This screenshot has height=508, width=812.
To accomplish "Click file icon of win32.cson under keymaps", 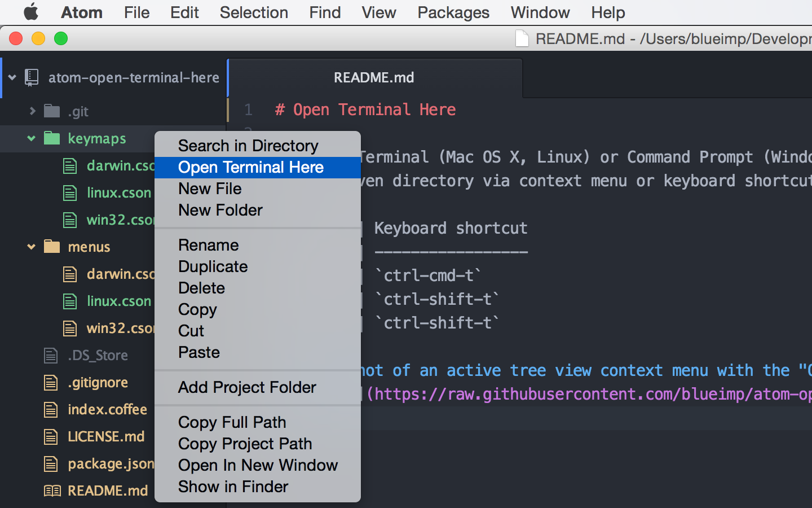I will coord(70,220).
